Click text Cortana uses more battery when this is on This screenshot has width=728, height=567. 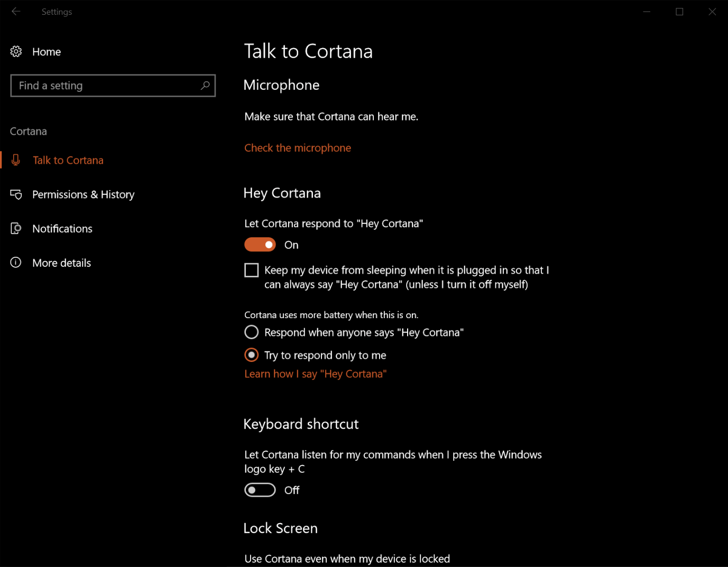coord(331,315)
